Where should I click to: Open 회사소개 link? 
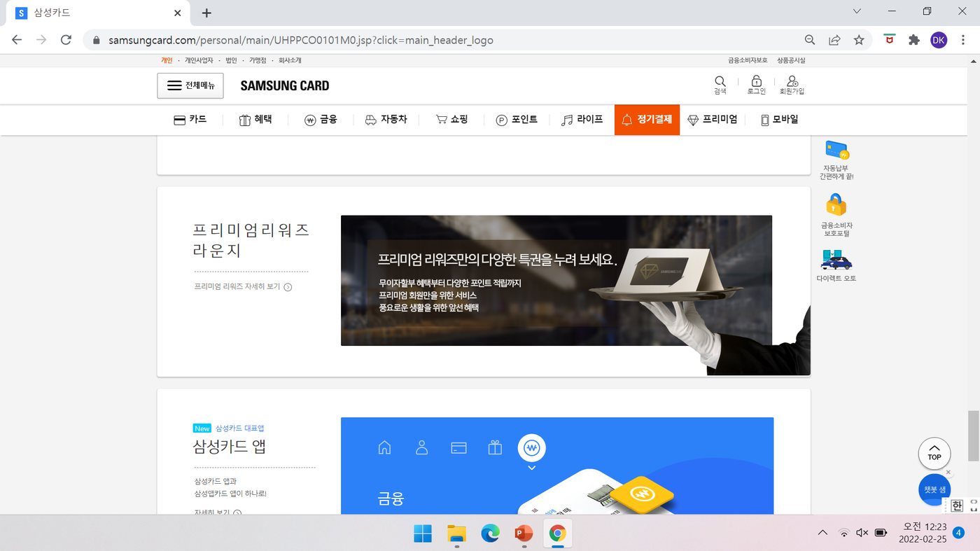pyautogui.click(x=290, y=61)
